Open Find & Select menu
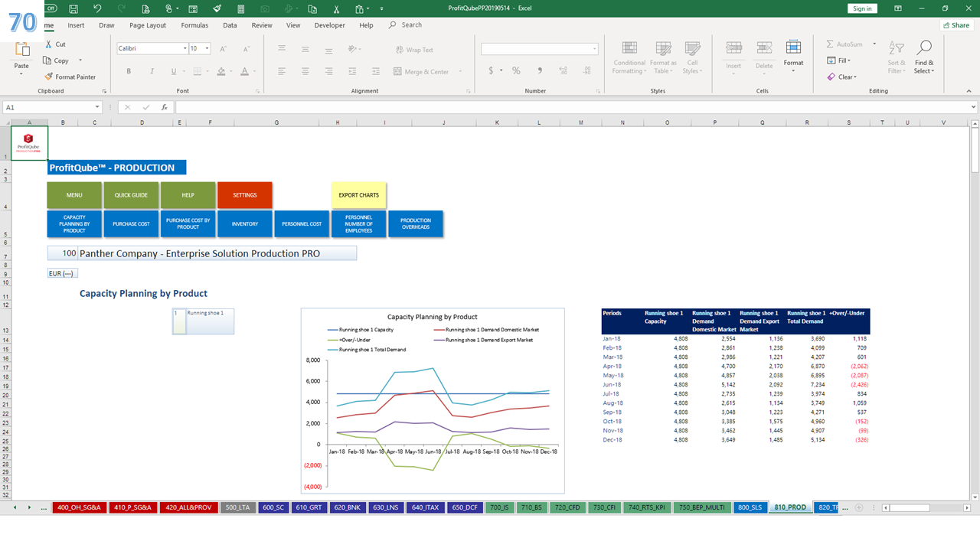980x551 pixels. point(924,58)
